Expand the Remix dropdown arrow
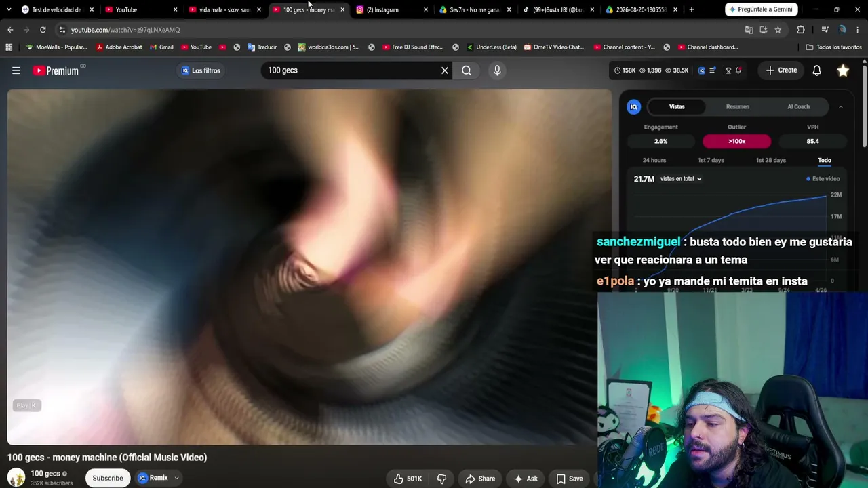Viewport: 868px width, 488px height. [x=176, y=478]
